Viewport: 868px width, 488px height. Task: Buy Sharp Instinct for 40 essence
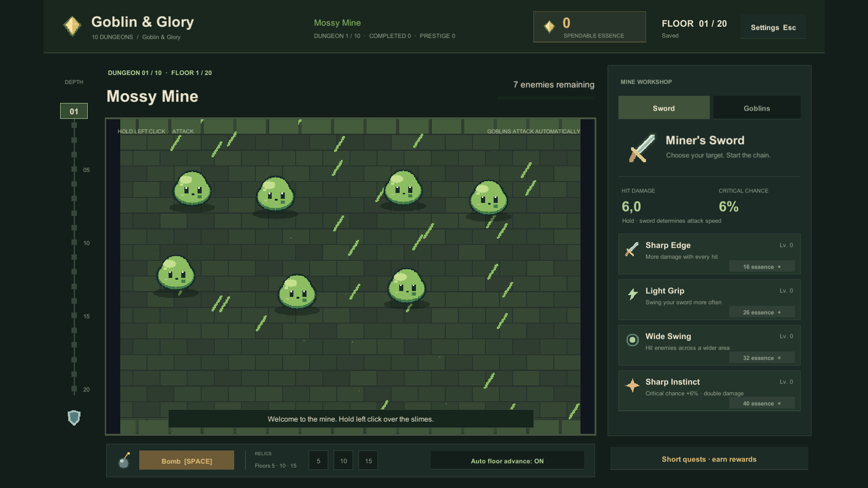[762, 404]
